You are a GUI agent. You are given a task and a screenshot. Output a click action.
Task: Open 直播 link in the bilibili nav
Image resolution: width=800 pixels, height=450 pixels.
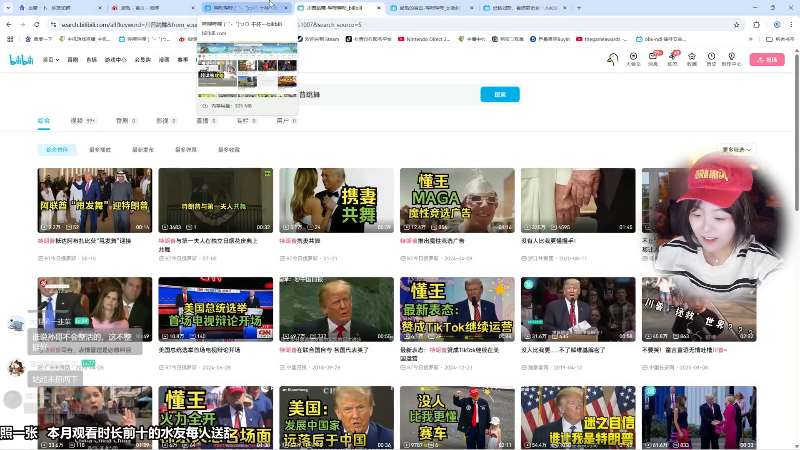pos(92,60)
